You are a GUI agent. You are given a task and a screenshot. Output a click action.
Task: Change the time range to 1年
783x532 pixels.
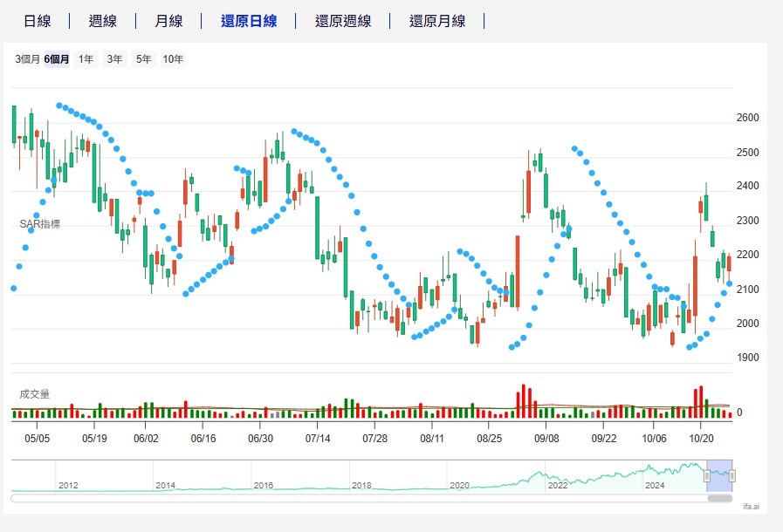pyautogui.click(x=86, y=59)
